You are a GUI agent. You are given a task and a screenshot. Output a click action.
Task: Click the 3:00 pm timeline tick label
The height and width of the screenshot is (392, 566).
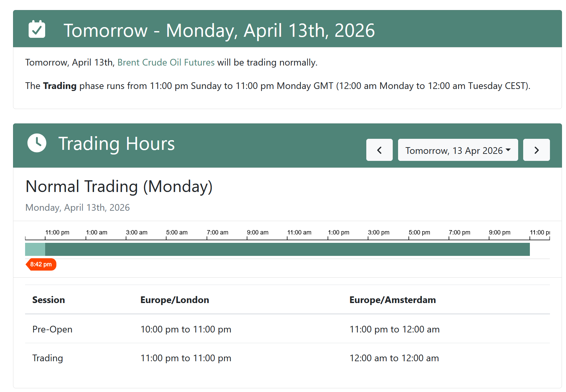click(x=379, y=232)
